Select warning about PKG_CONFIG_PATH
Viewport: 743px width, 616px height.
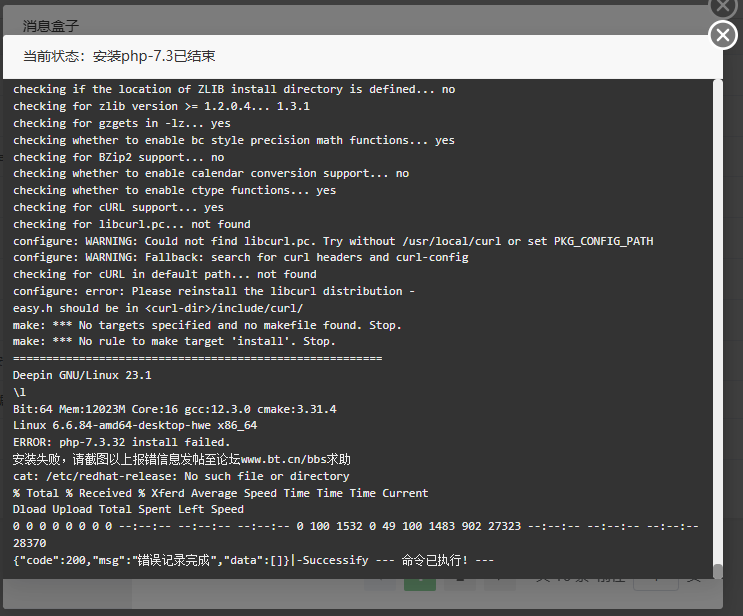point(333,241)
